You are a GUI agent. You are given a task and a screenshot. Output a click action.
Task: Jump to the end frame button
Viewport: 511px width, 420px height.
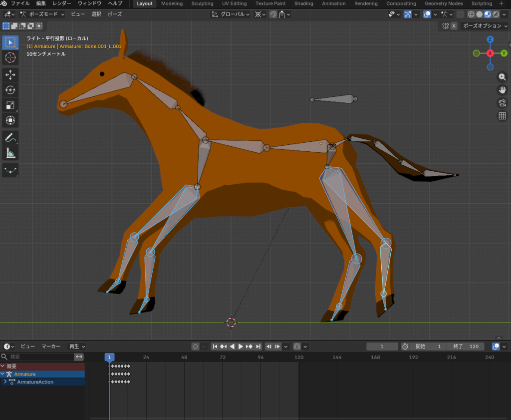pos(258,347)
